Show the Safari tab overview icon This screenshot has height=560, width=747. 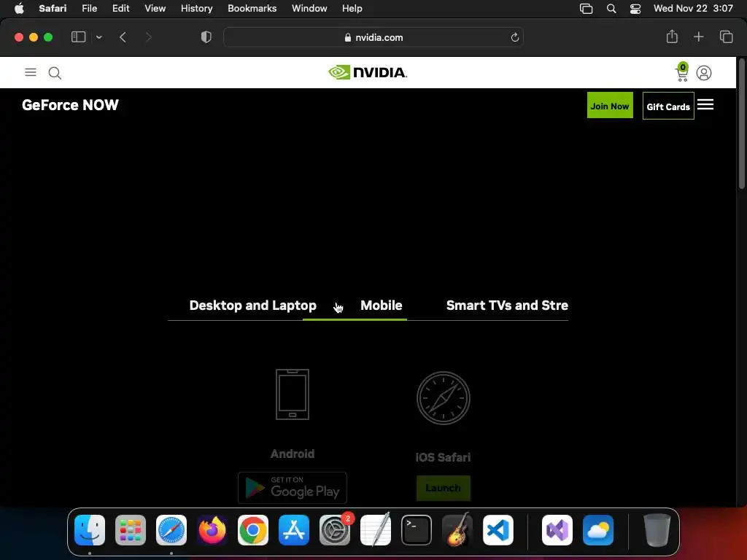click(726, 36)
